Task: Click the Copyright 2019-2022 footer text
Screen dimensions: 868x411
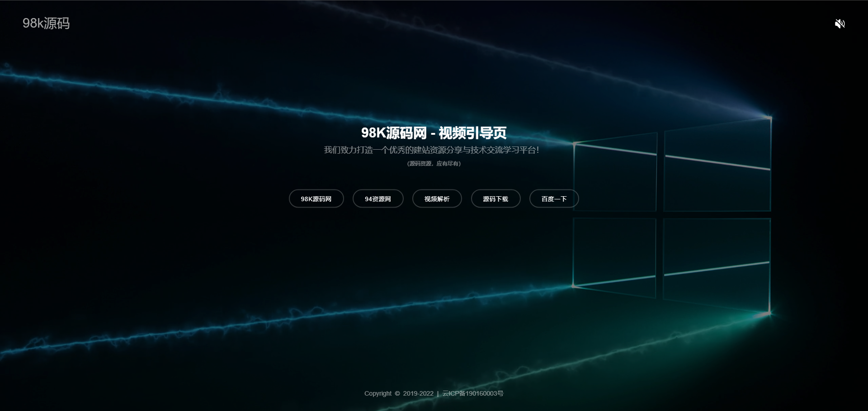Action: pyautogui.click(x=398, y=393)
